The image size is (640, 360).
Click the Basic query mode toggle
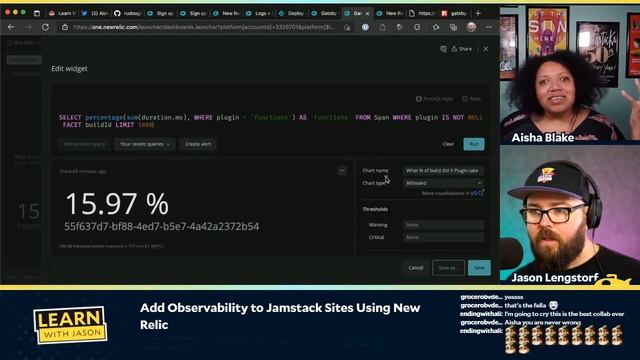pyautogui.click(x=472, y=99)
